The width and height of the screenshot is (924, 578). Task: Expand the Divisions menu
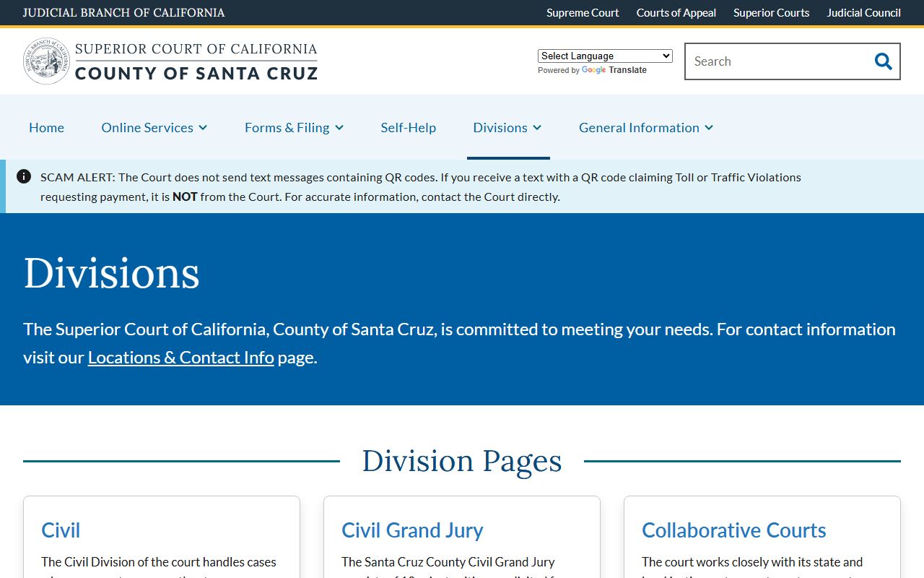[x=507, y=127]
